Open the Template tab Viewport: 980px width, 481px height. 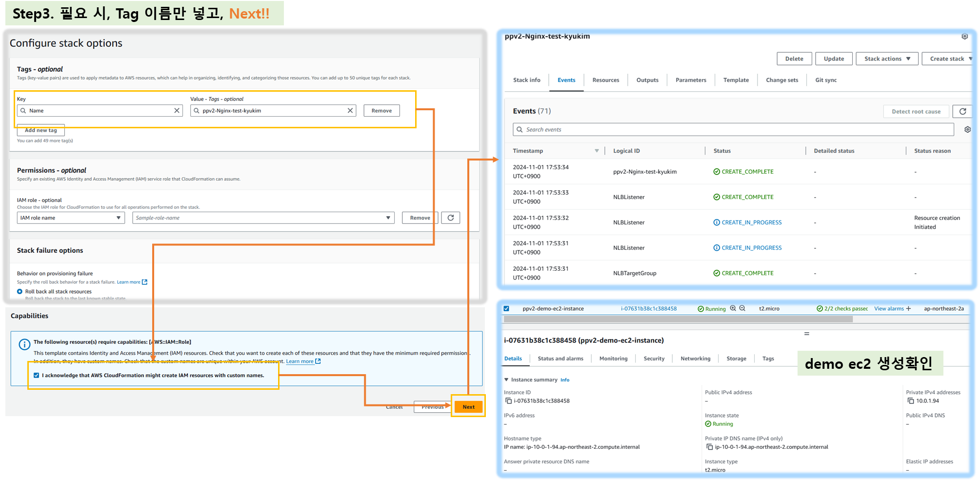click(736, 80)
